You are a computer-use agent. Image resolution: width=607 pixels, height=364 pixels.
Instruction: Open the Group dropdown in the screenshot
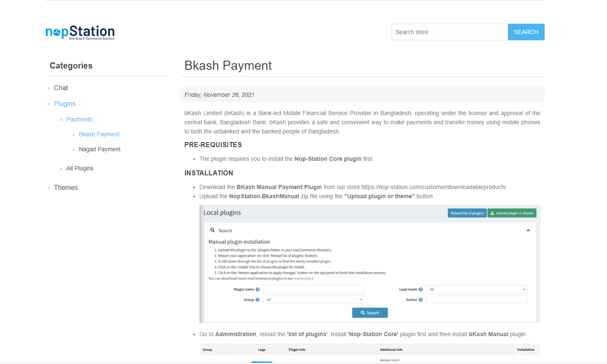click(313, 300)
